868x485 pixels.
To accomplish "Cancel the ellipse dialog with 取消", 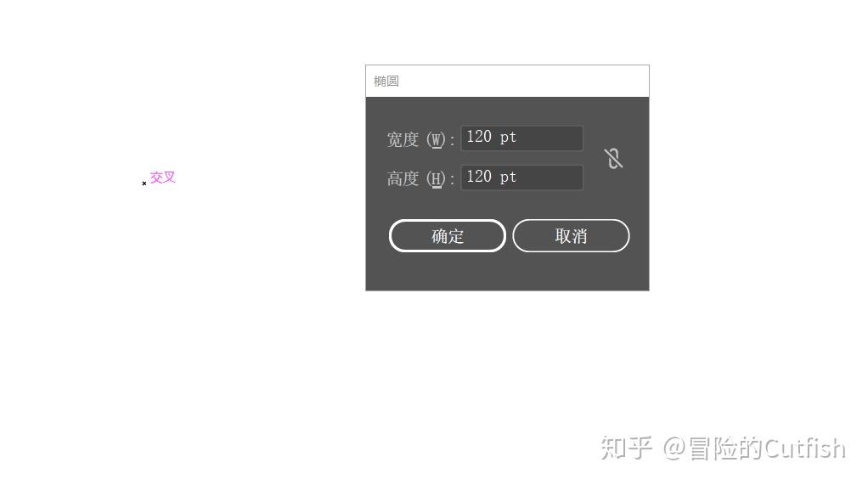I will pos(571,236).
